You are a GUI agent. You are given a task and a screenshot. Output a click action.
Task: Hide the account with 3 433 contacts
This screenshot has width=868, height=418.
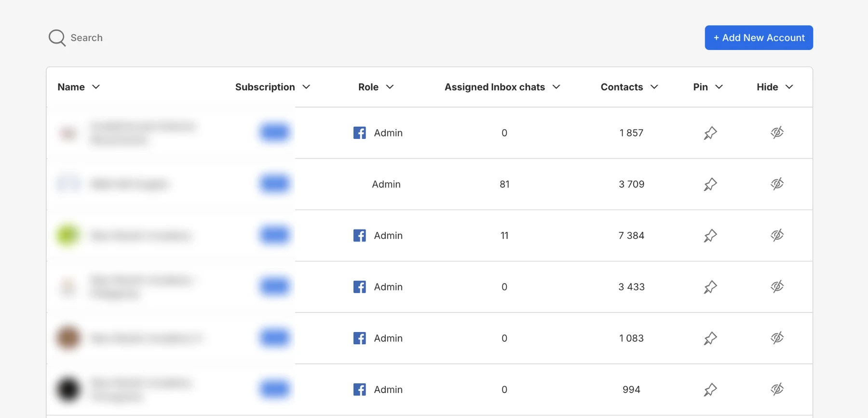point(777,286)
